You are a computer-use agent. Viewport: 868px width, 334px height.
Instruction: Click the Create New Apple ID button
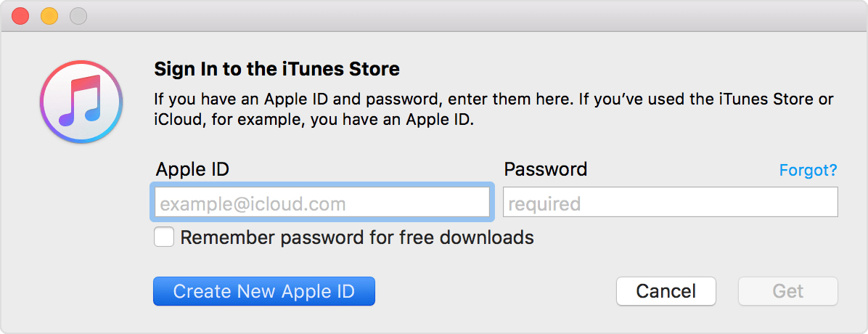pyautogui.click(x=264, y=291)
